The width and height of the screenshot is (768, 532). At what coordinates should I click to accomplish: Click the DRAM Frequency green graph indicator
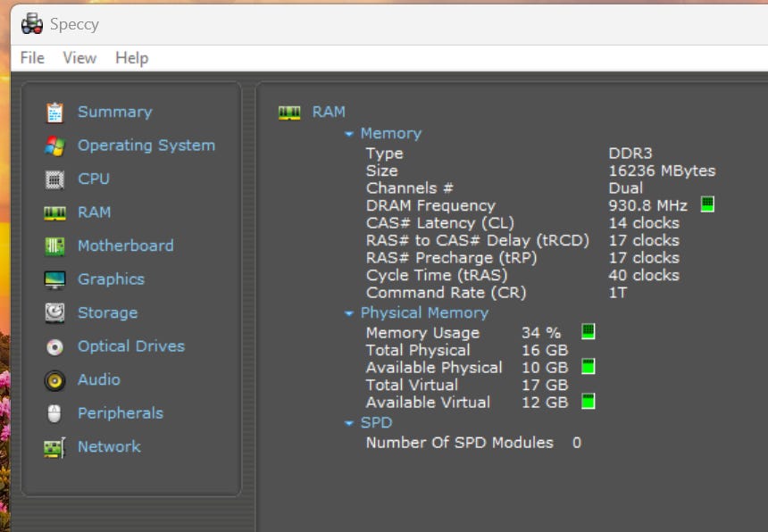[x=707, y=205]
